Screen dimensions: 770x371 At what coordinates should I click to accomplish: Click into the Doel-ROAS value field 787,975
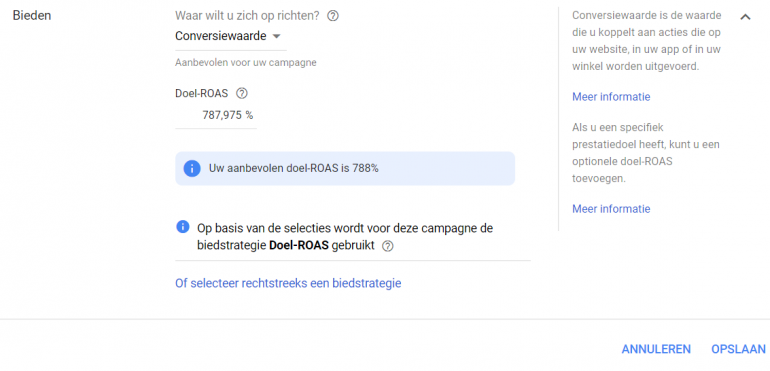(216, 116)
